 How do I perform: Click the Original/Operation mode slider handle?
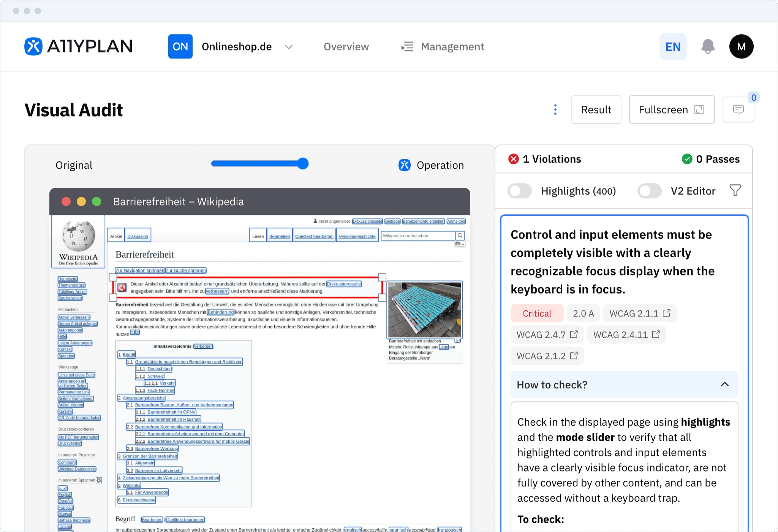303,164
